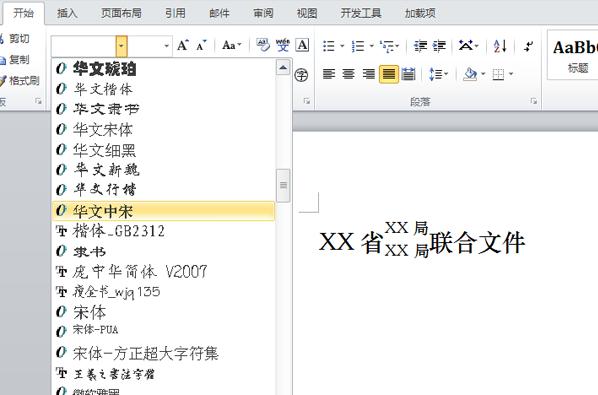Switch to the 审阅 tab
This screenshot has width=598, height=395.
click(x=263, y=13)
